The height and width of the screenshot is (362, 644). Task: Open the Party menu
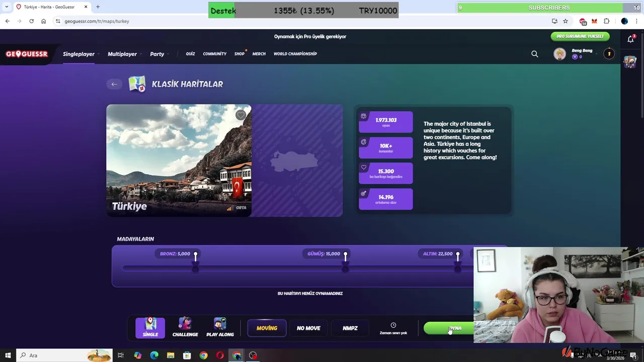(157, 54)
